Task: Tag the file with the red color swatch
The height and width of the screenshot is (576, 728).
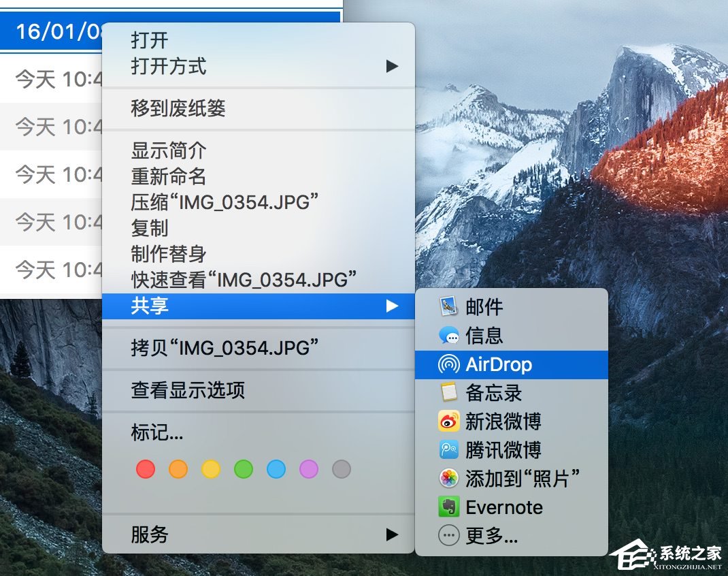Action: click(x=145, y=469)
